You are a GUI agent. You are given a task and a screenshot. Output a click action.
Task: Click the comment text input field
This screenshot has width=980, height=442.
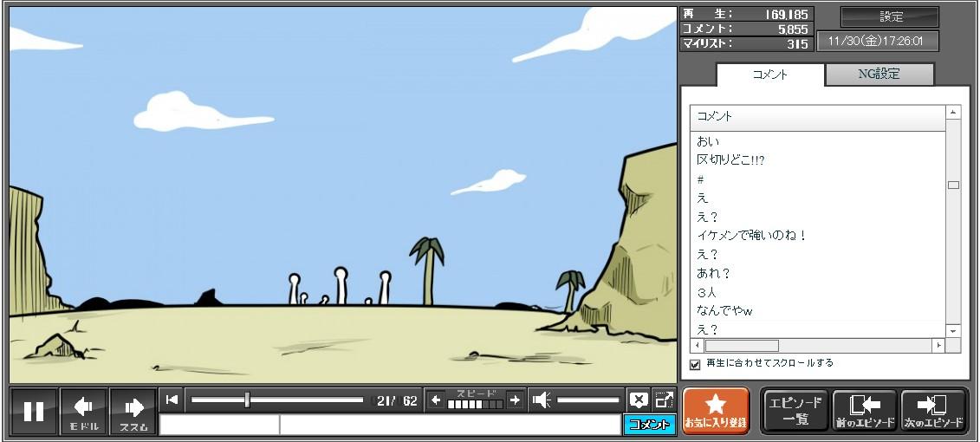449,425
